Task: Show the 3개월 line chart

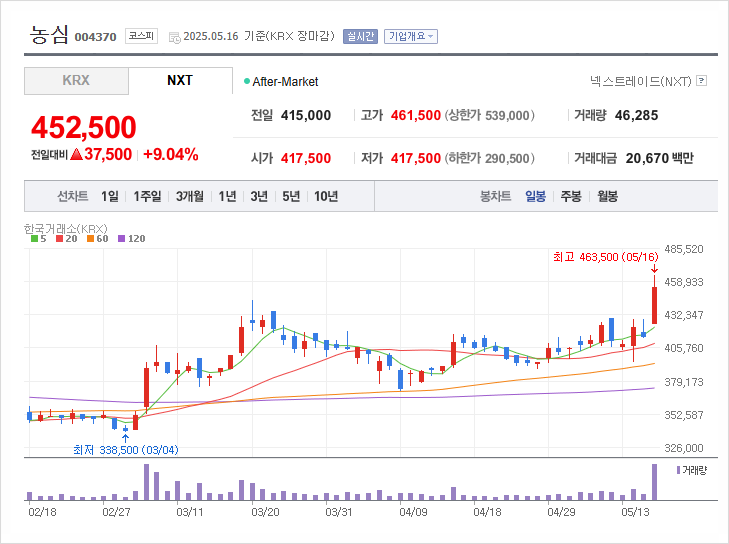Action: click(x=190, y=196)
